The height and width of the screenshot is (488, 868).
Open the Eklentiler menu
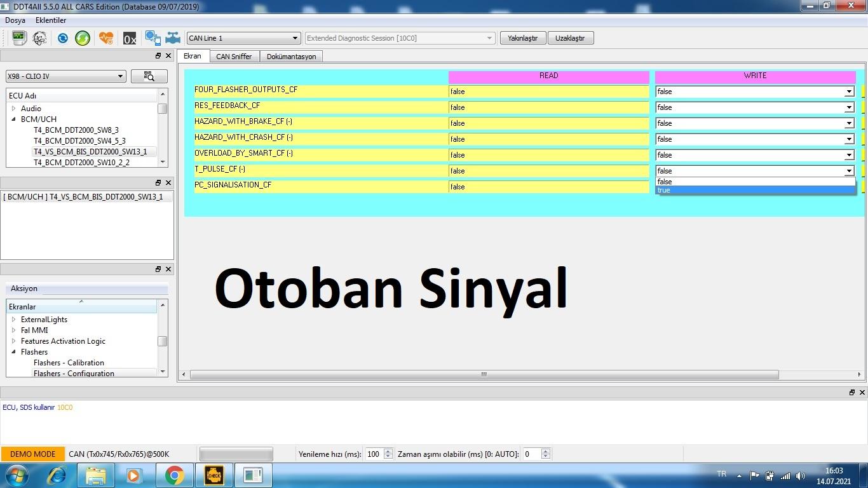[x=51, y=20]
